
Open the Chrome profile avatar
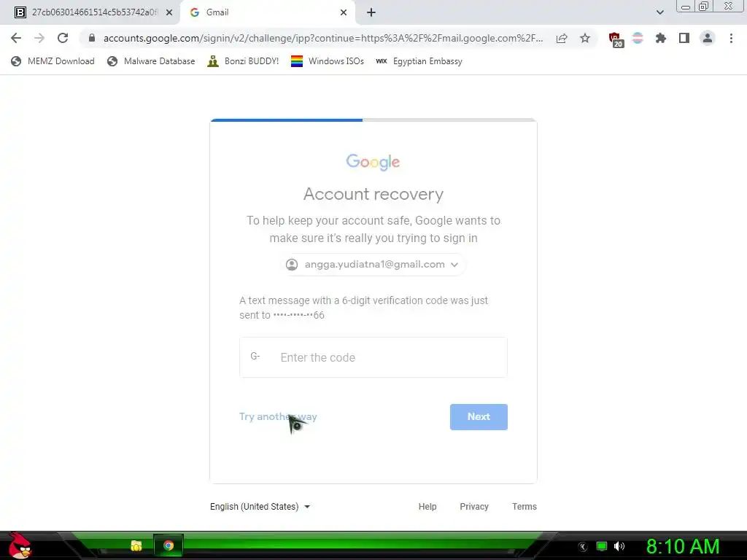708,38
